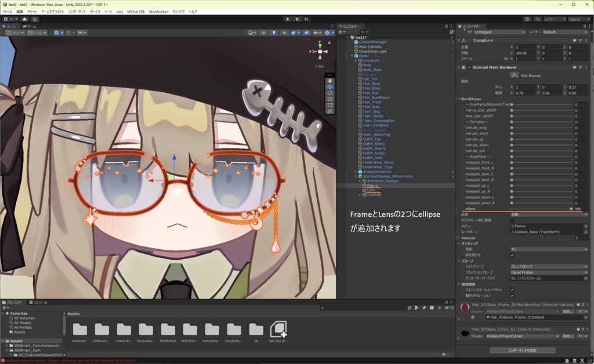Select the Scale tool in scene overlay
This screenshot has width=594, height=364.
tap(330, 99)
